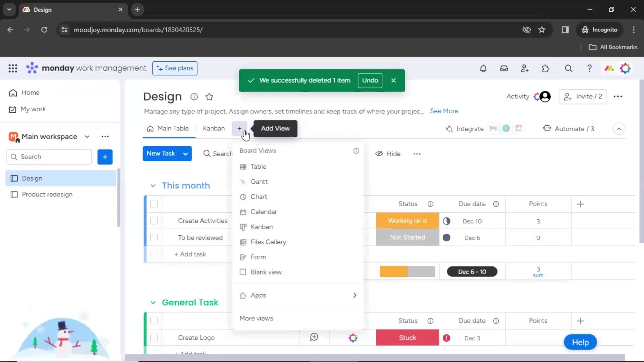Expand the This month section
Screen dimensions: 644x362
[153, 185]
